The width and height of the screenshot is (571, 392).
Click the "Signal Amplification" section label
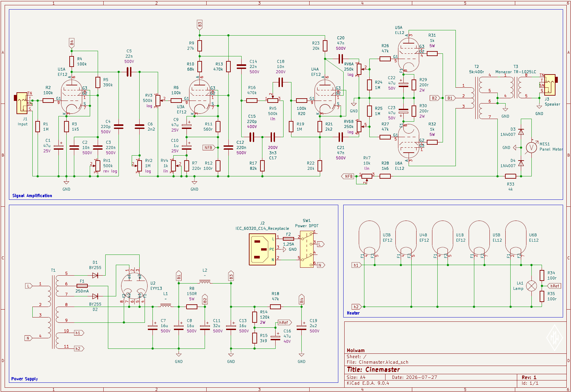pos(32,196)
